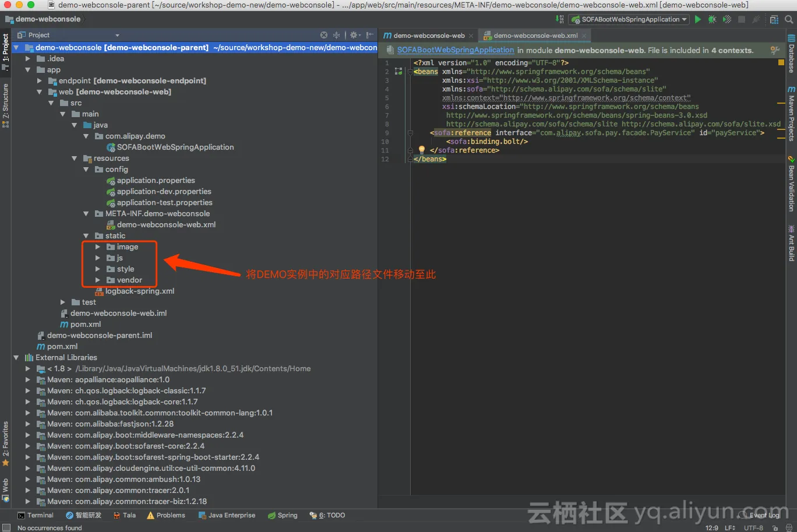797x532 pixels.
Task: Close the demo-webconsole-web.xml editor tab
Action: 584,36
